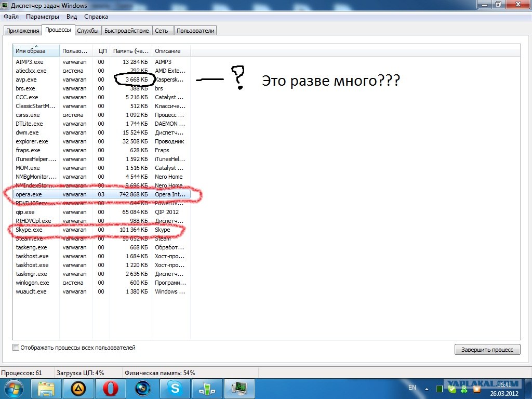Sort by Пользователь column header
This screenshot has width=532, height=399.
point(76,51)
